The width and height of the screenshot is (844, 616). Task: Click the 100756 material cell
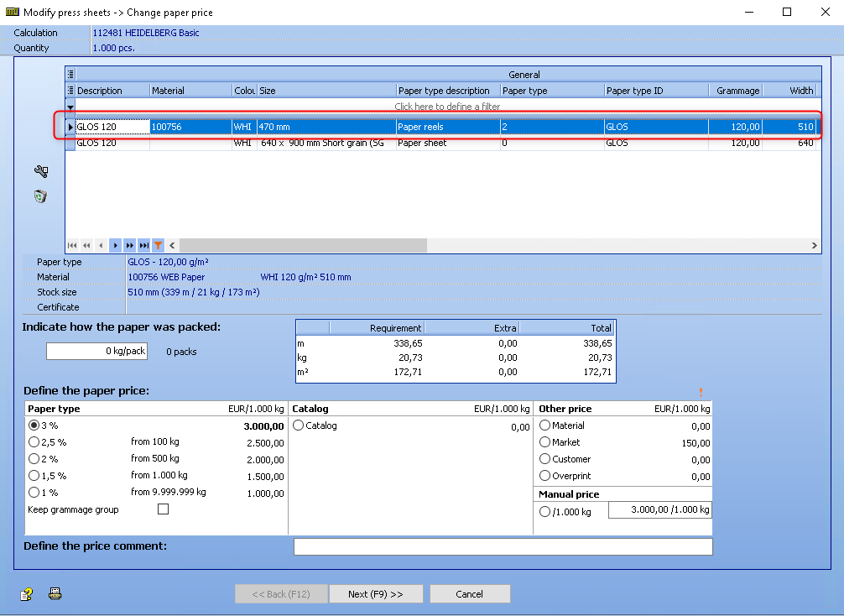click(190, 127)
